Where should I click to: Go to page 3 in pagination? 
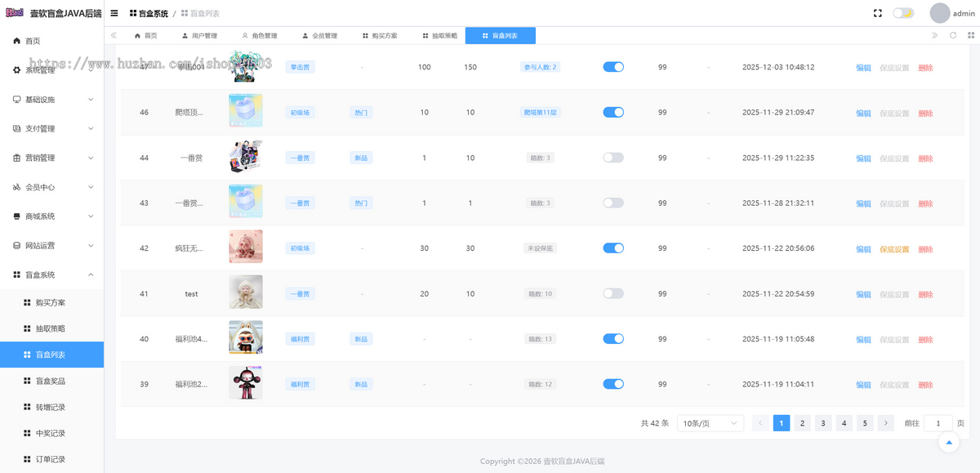tap(823, 423)
